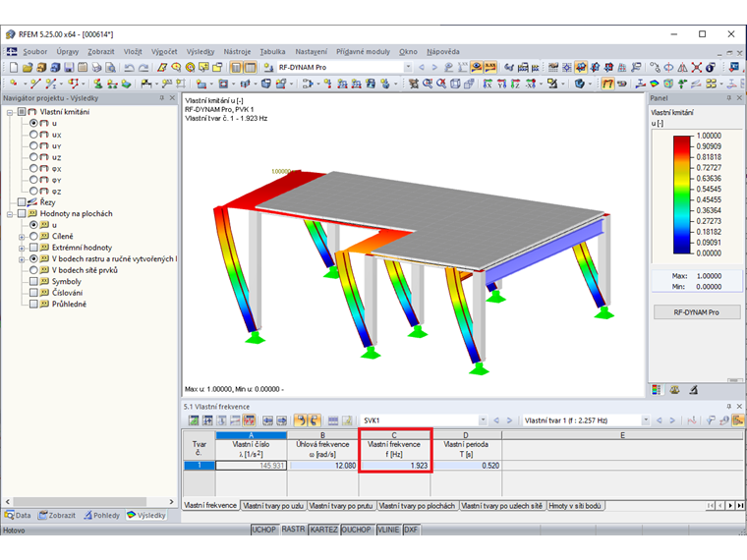The width and height of the screenshot is (747, 560).
Task: Open the Výsledky menu
Action: pos(201,51)
